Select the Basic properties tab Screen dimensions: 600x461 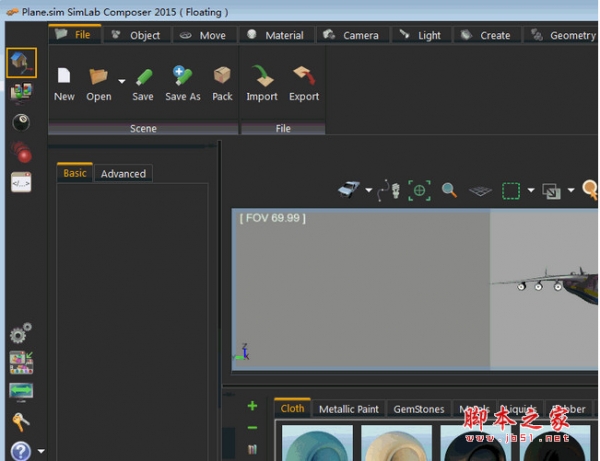coord(75,173)
